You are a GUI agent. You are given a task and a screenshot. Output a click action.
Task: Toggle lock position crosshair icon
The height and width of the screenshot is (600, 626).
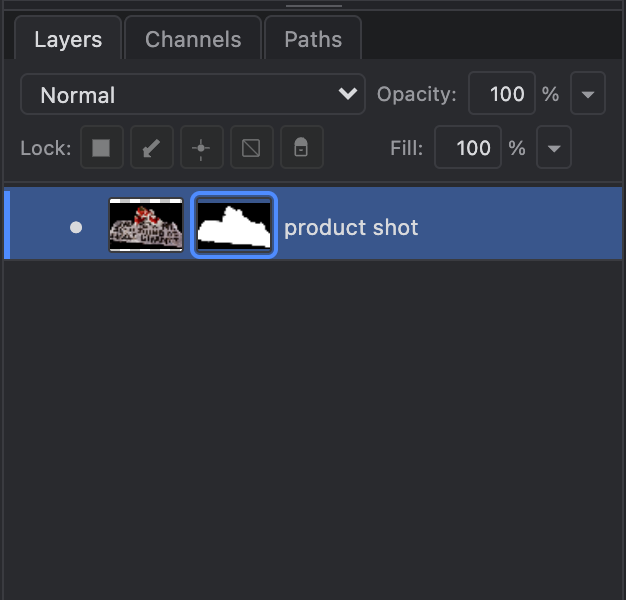pos(202,147)
